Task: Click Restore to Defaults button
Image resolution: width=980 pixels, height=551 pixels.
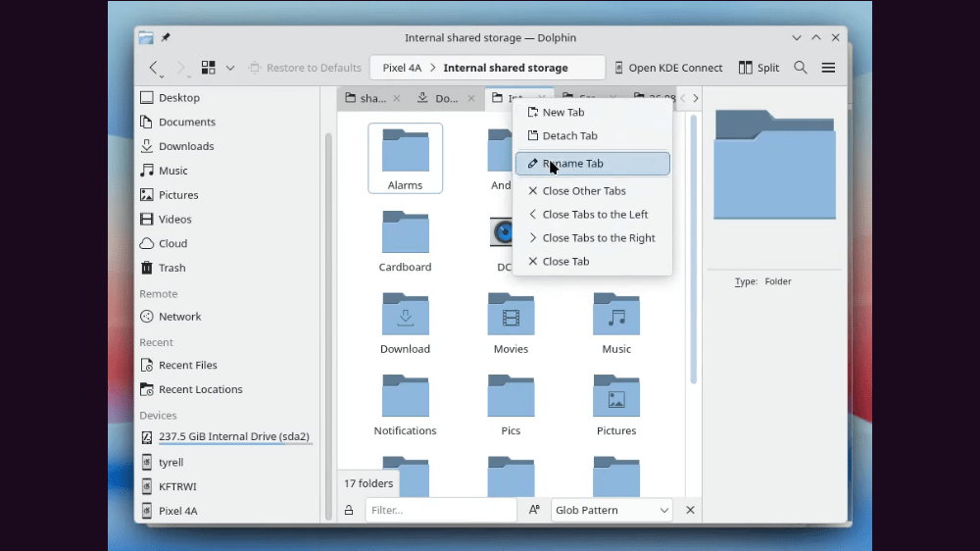Action: click(305, 68)
